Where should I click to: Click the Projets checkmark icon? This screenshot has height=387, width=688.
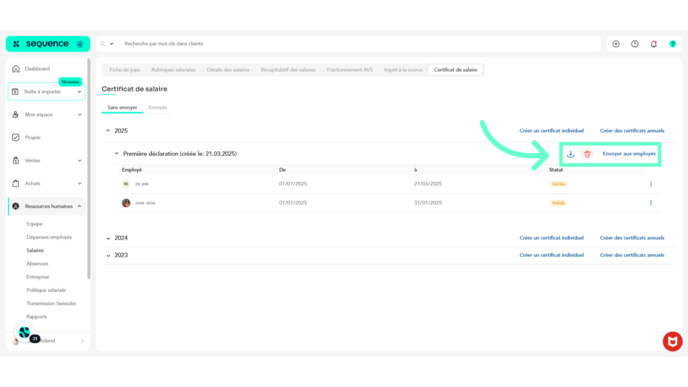click(16, 137)
